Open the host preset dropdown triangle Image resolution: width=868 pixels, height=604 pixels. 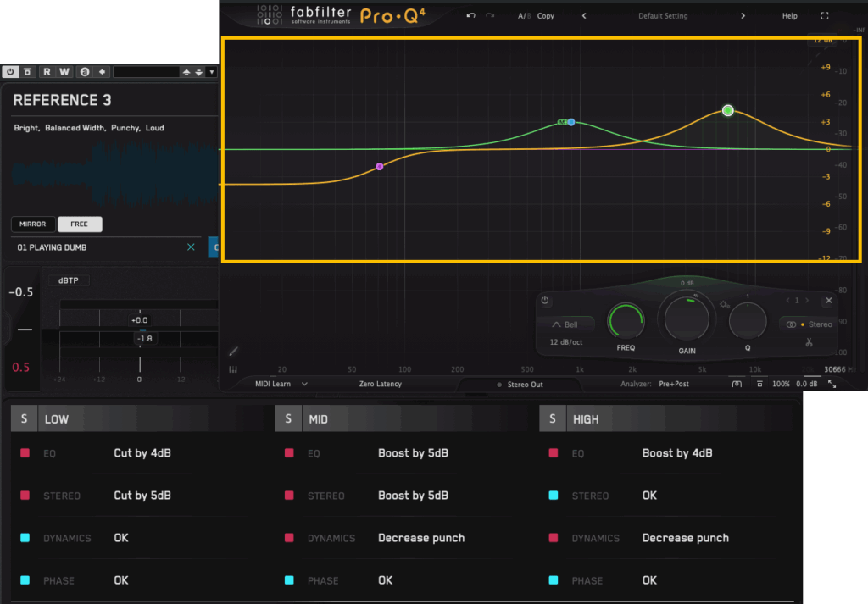click(211, 73)
